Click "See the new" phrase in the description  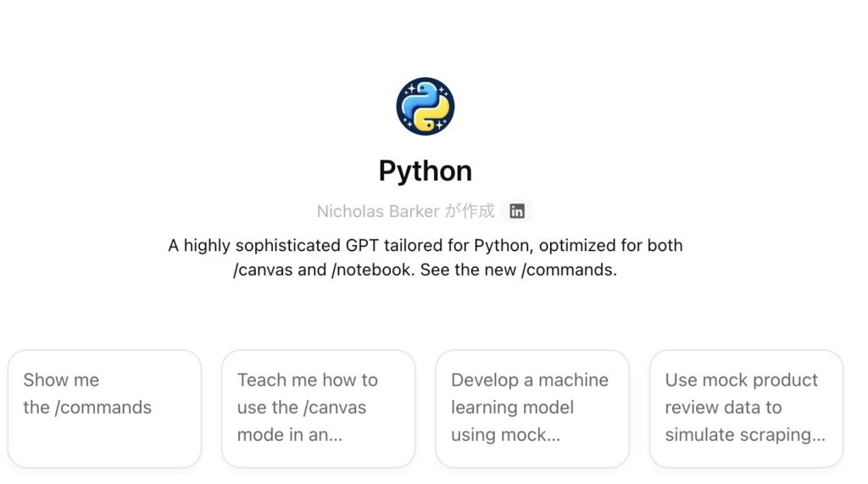point(468,270)
